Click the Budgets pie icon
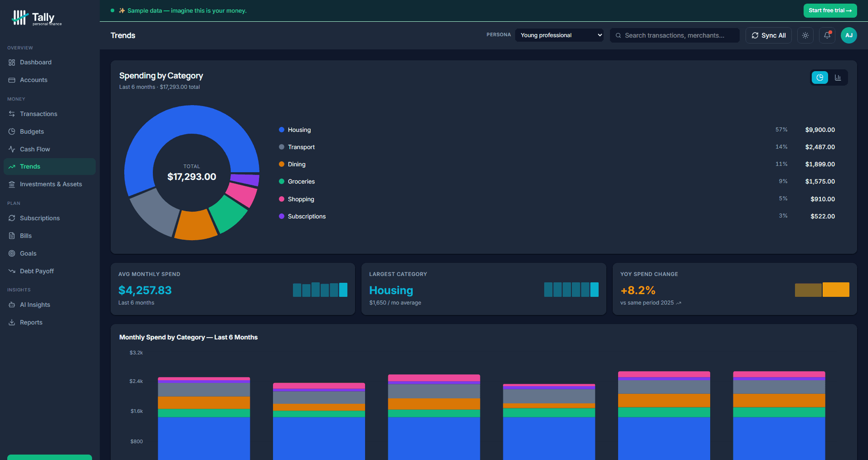The width and height of the screenshot is (868, 460). click(12, 131)
